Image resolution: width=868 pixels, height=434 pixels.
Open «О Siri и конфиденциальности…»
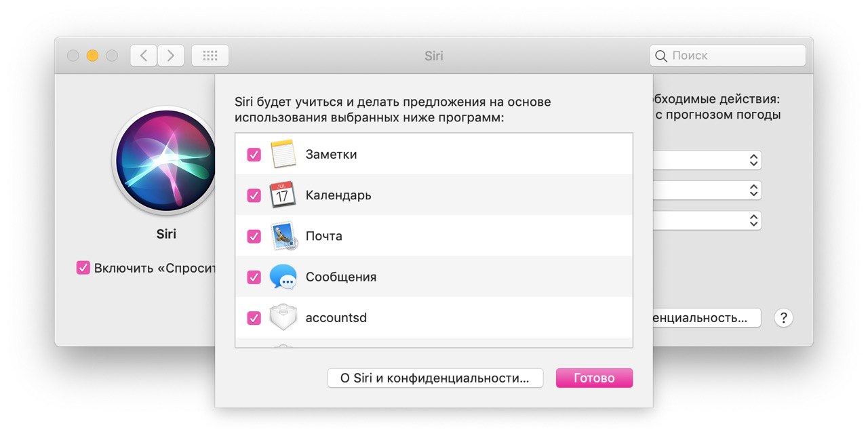click(x=435, y=378)
